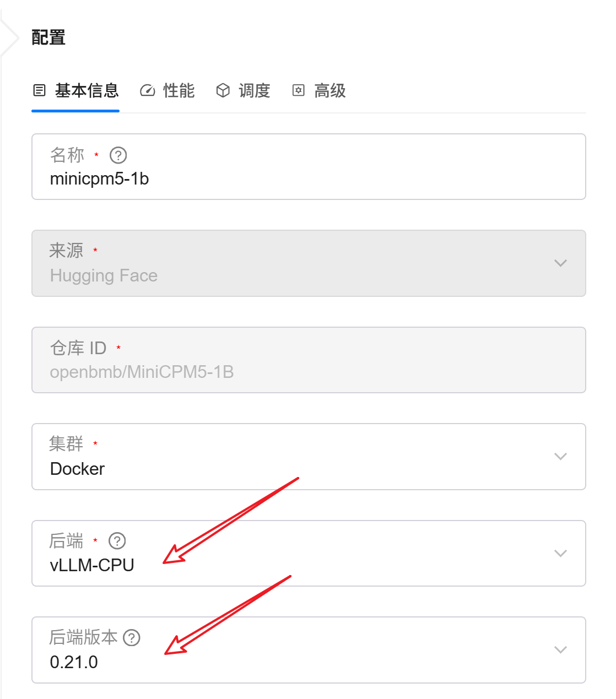
Task: Select the 高级 tab
Action: click(x=318, y=90)
